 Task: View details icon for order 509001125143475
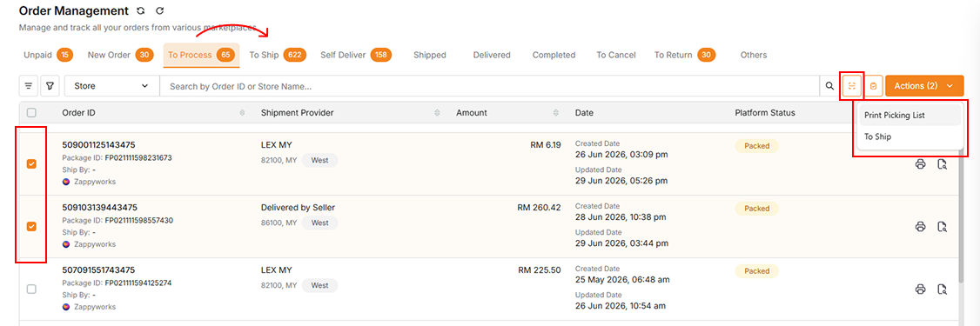pos(942,164)
